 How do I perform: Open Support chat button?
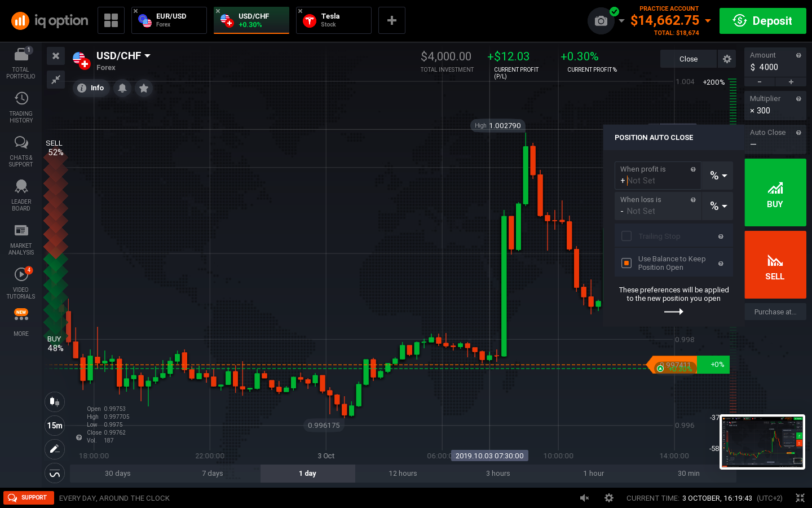29,498
